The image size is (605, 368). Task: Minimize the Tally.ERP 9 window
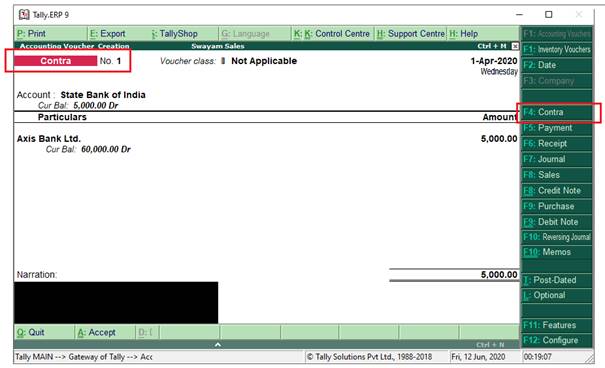tap(520, 15)
